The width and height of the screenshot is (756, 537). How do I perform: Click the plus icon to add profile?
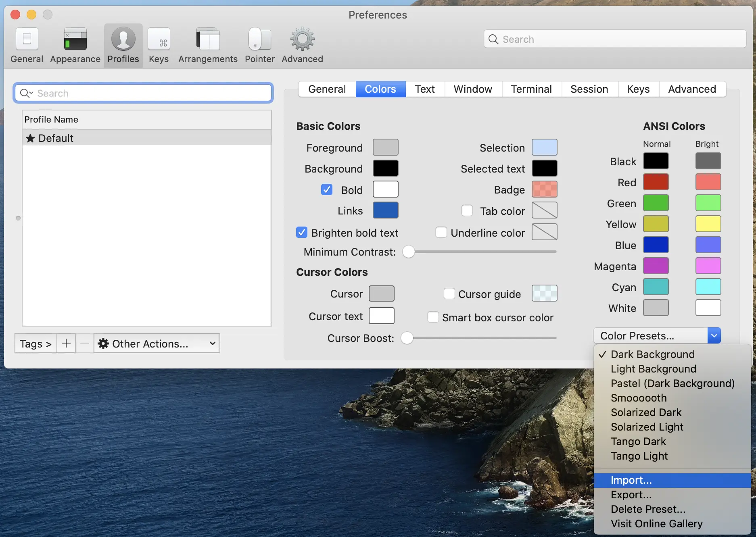pyautogui.click(x=66, y=343)
